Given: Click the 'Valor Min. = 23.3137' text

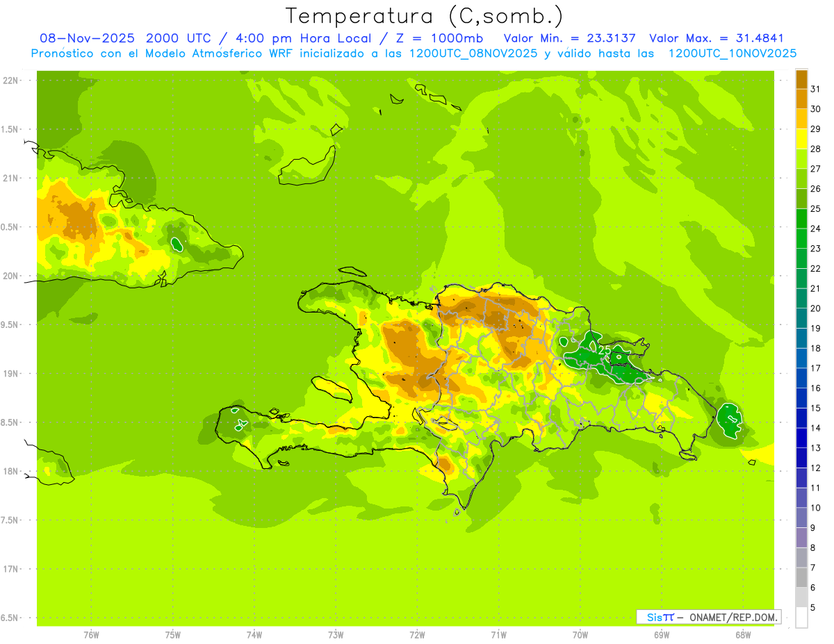Looking at the screenshot, I should click(x=569, y=38).
